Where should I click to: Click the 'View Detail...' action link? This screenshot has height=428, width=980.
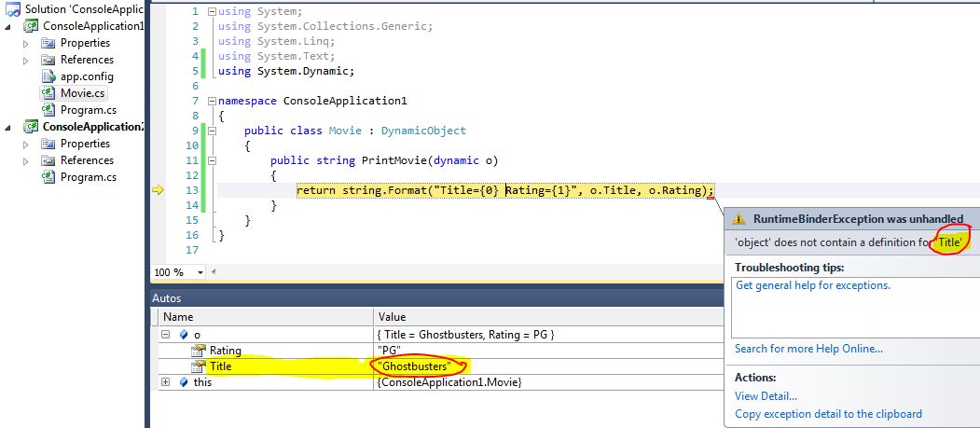766,396
